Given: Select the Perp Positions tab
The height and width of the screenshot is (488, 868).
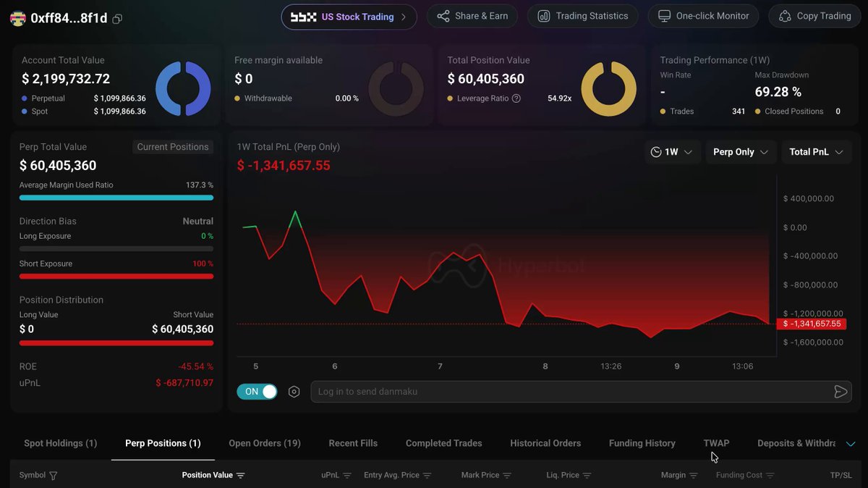Looking at the screenshot, I should coord(163,443).
